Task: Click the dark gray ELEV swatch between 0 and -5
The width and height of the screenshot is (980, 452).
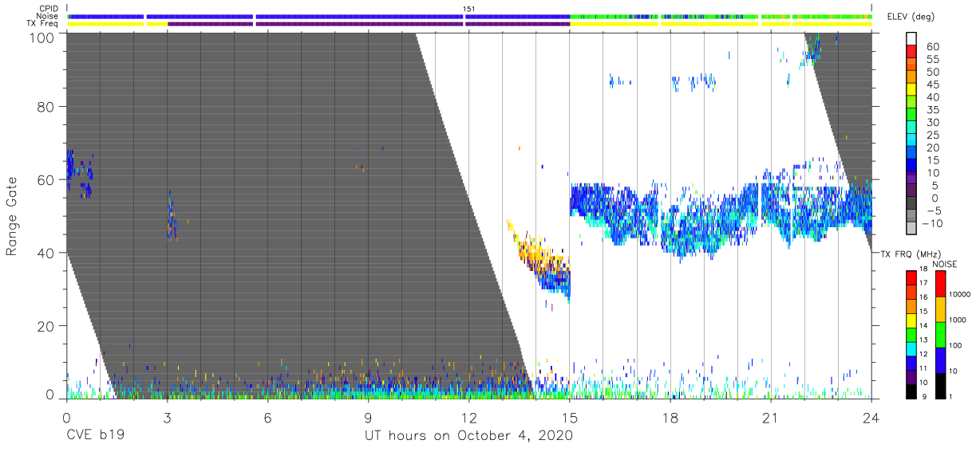Action: pos(912,203)
